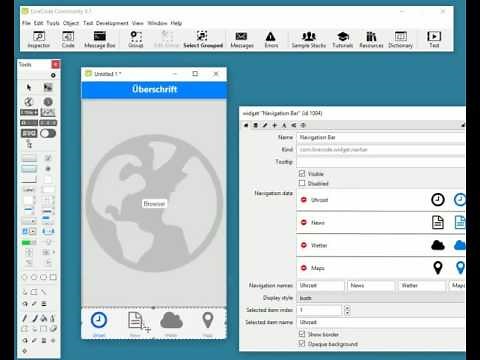Click the Browser label on the globe
The image size is (480, 360).
click(154, 204)
